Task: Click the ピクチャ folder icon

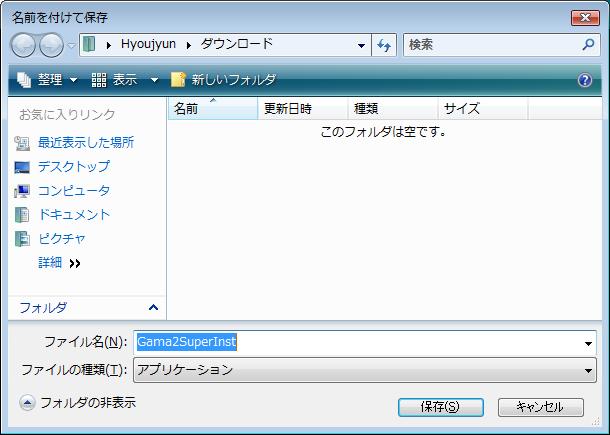Action: (22, 239)
